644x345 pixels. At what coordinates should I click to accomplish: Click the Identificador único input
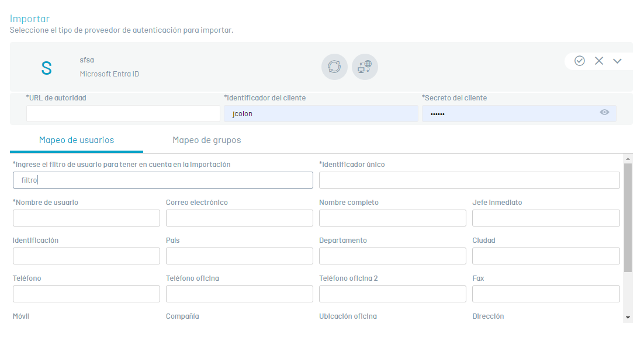click(469, 180)
